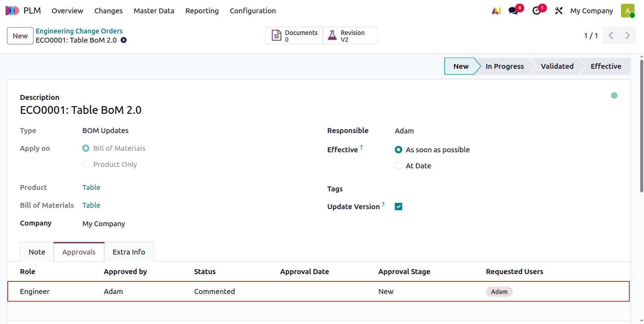Screen dimensions: 644x324
Task: Click the ECO0001 description title field
Action: (x=81, y=110)
